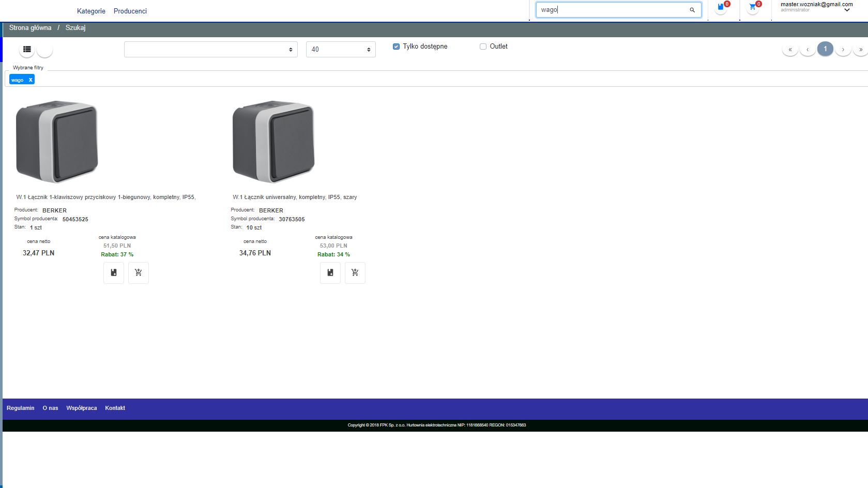
Task: Open the items-per-page dropdown showing 40
Action: click(x=341, y=50)
